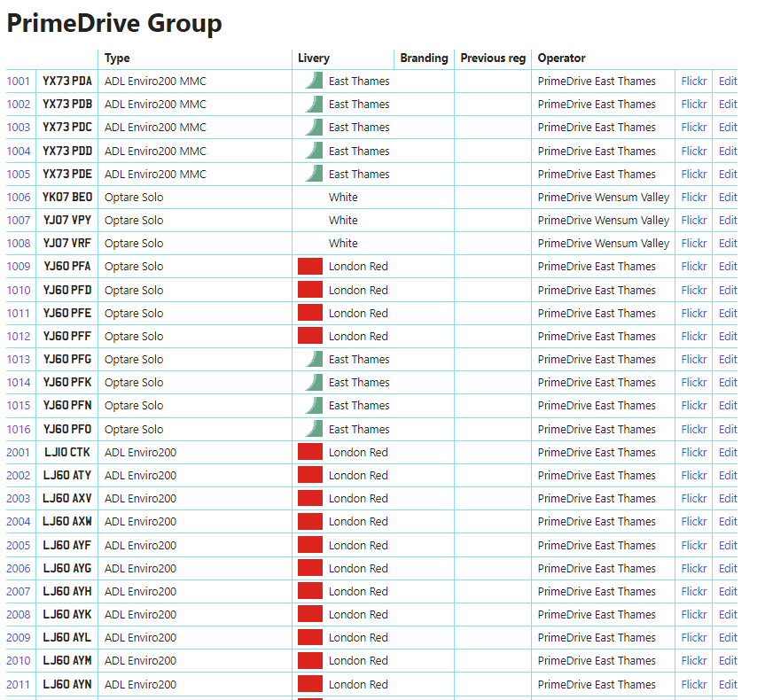Click London Red swatch for YJ60 PFA
Viewport: 765px width, 700px height.
tap(309, 267)
